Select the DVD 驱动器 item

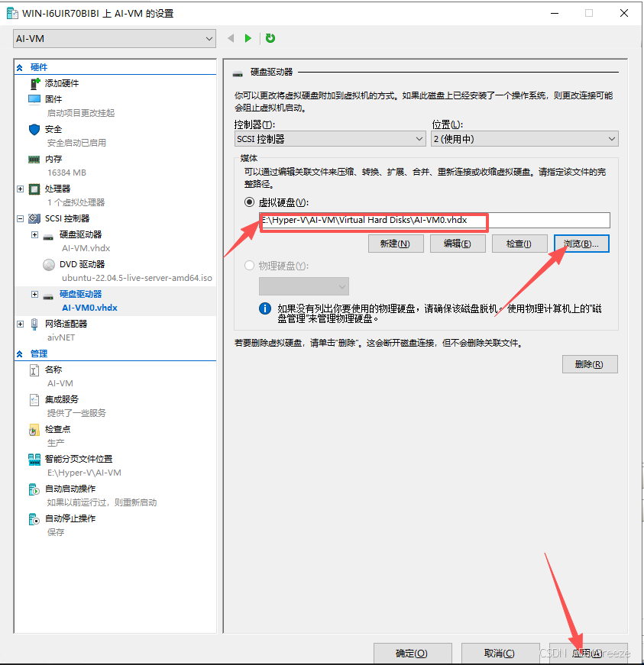(83, 264)
